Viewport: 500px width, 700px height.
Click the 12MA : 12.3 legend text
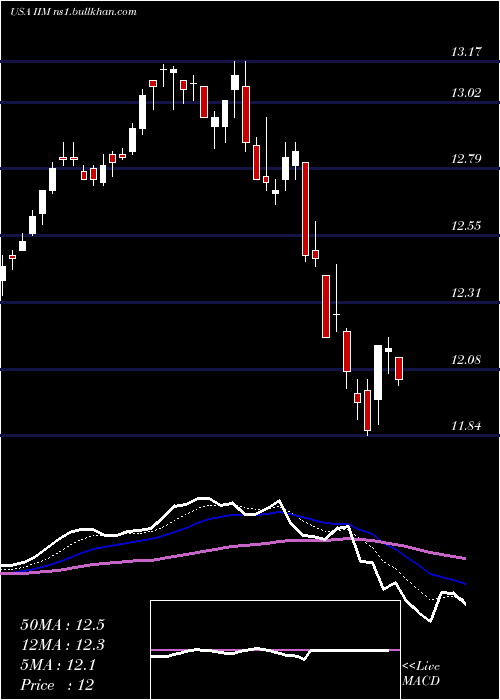[x=62, y=645]
